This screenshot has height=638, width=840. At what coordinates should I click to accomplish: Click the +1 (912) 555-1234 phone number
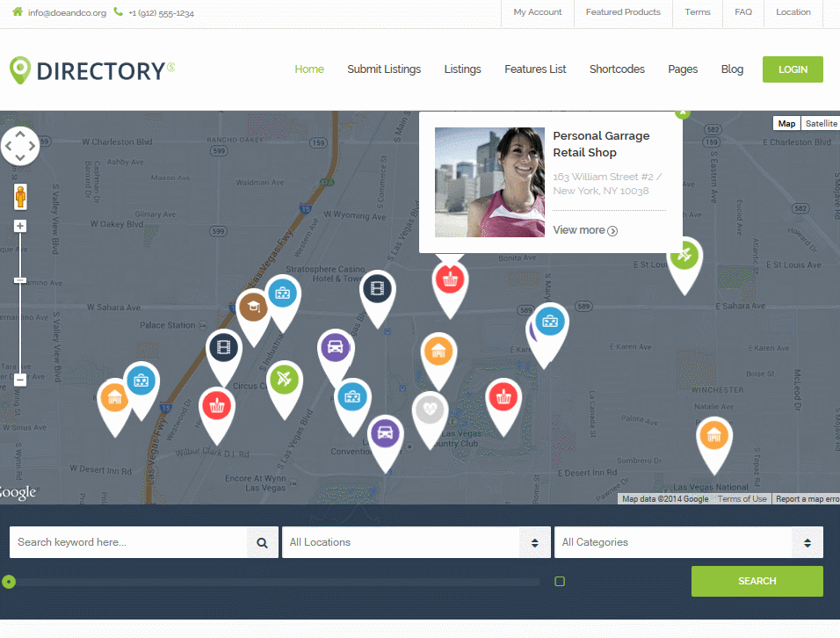pos(162,13)
